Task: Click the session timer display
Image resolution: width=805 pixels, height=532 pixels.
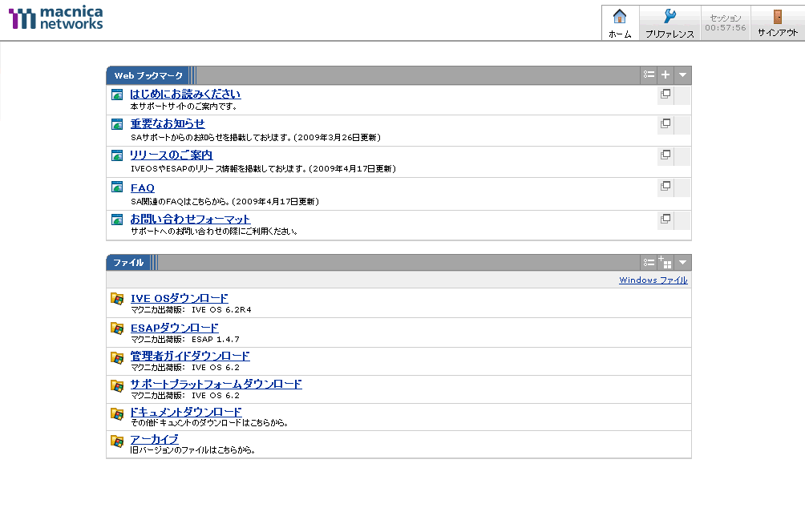Action: 725,22
